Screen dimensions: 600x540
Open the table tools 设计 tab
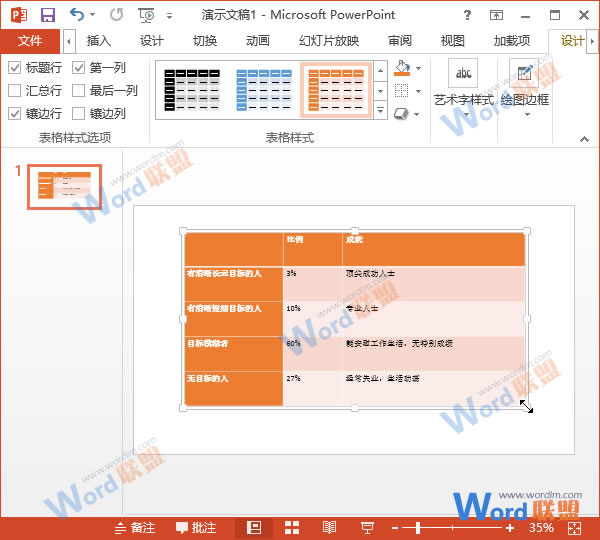click(572, 41)
